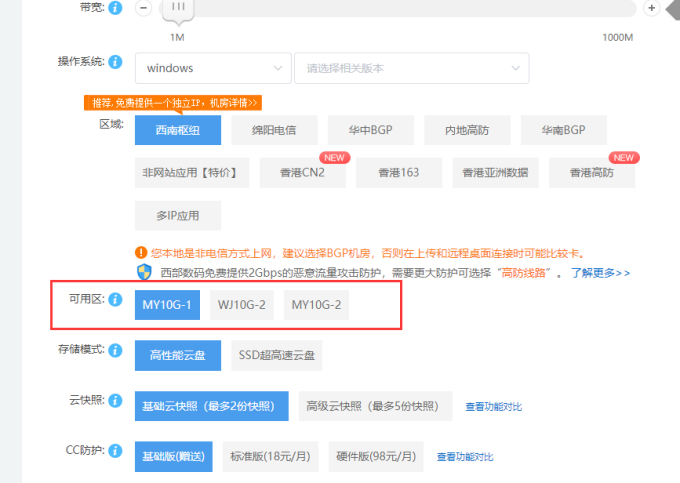This screenshot has width=680, height=483.
Task: Click the info icon beside 存储模式
Action: click(115, 350)
